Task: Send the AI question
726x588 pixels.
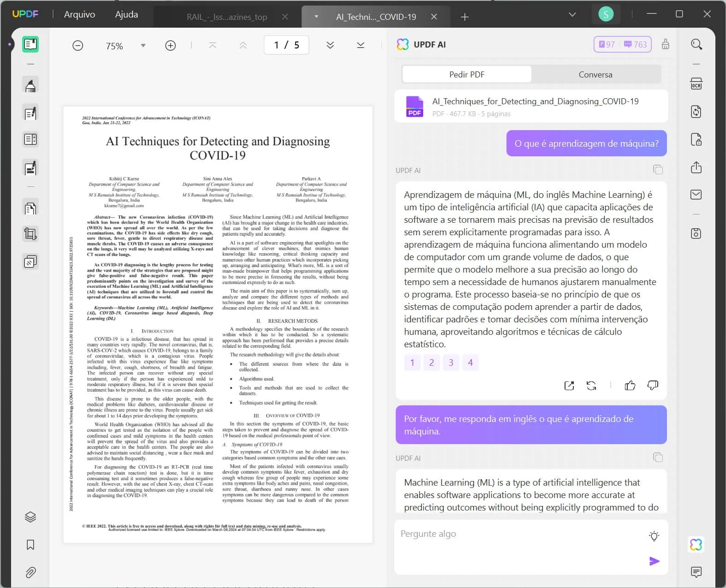Action: (x=655, y=561)
